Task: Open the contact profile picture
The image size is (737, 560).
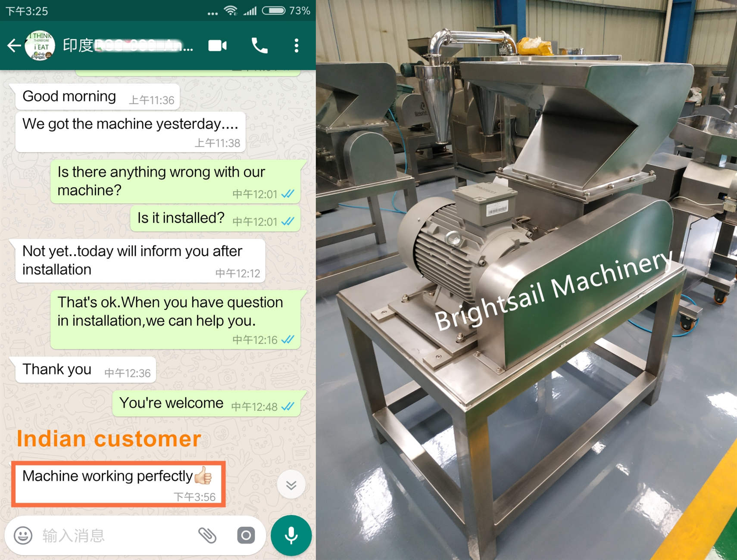Action: [40, 46]
